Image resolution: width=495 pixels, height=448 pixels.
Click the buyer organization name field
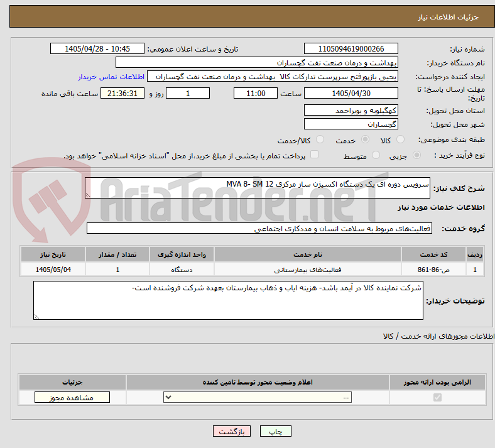click(x=257, y=62)
